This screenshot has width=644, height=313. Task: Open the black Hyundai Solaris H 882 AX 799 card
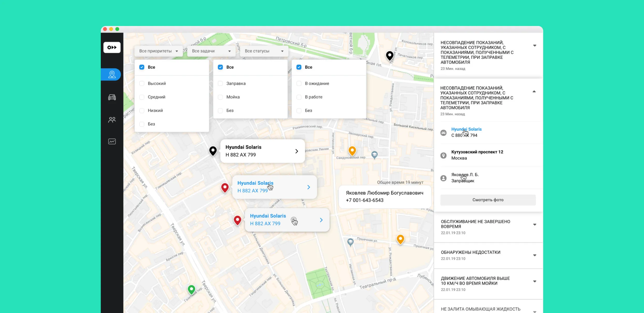(262, 151)
